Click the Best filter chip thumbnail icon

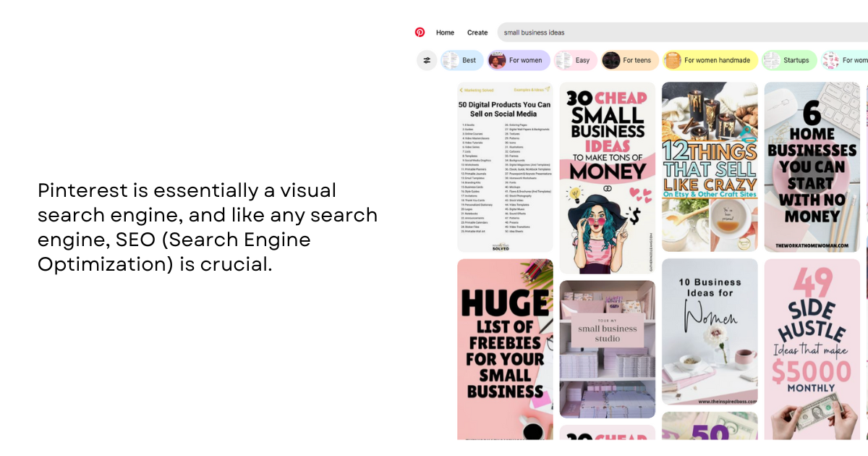(x=451, y=60)
